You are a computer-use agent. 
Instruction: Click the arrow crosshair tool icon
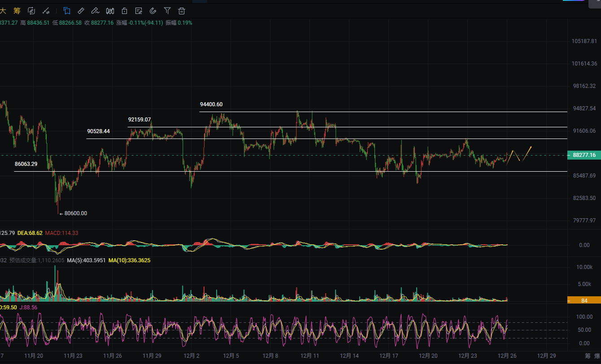tap(46, 11)
